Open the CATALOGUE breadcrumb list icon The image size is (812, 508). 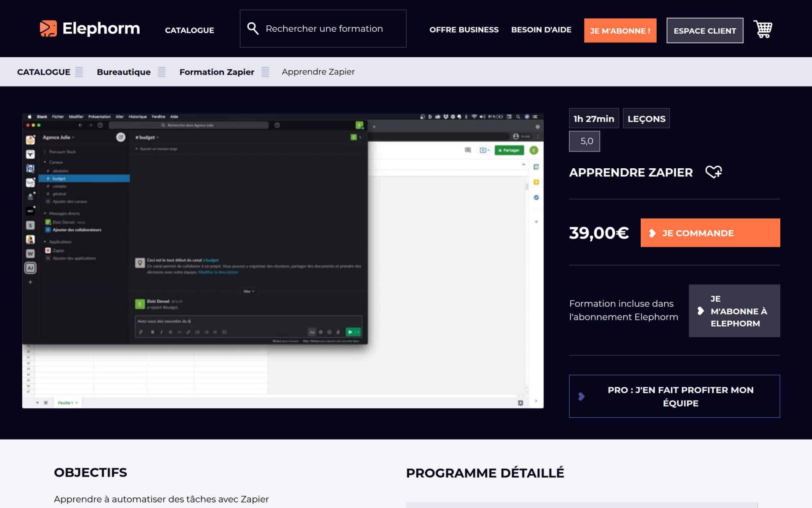click(79, 72)
